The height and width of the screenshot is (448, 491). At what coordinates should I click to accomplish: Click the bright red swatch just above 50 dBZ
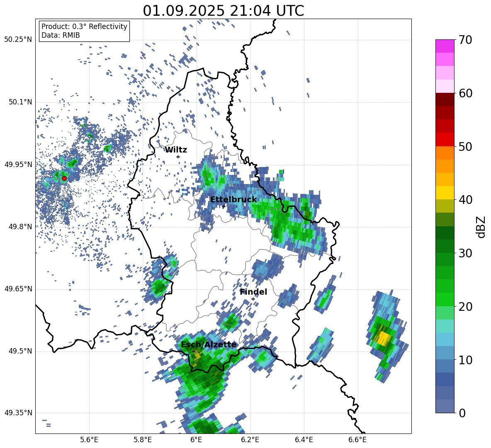[x=445, y=140]
